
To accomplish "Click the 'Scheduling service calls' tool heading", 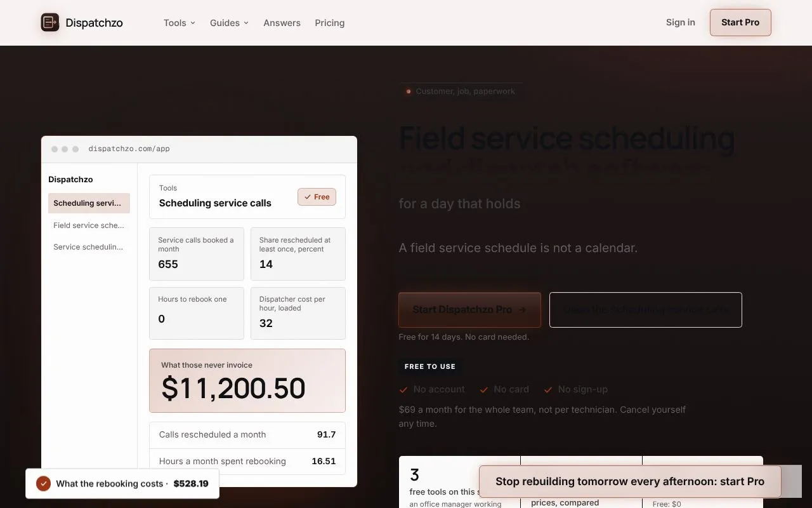I will [x=215, y=203].
